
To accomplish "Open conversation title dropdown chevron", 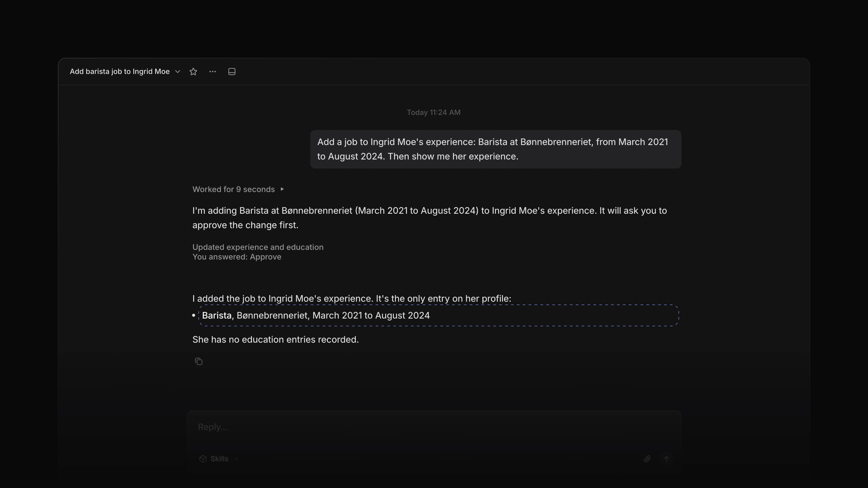I will [x=178, y=71].
